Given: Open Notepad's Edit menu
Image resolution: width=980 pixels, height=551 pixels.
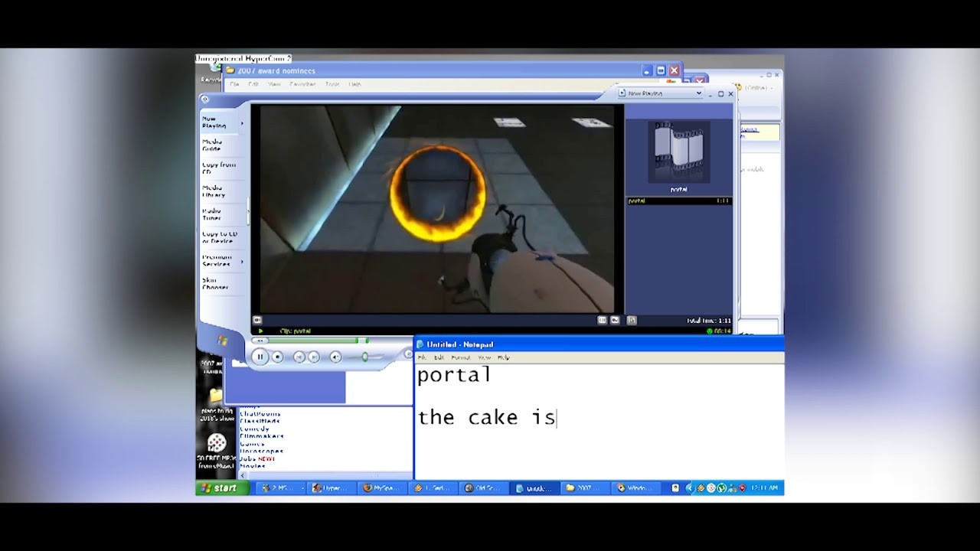Looking at the screenshot, I should [439, 357].
